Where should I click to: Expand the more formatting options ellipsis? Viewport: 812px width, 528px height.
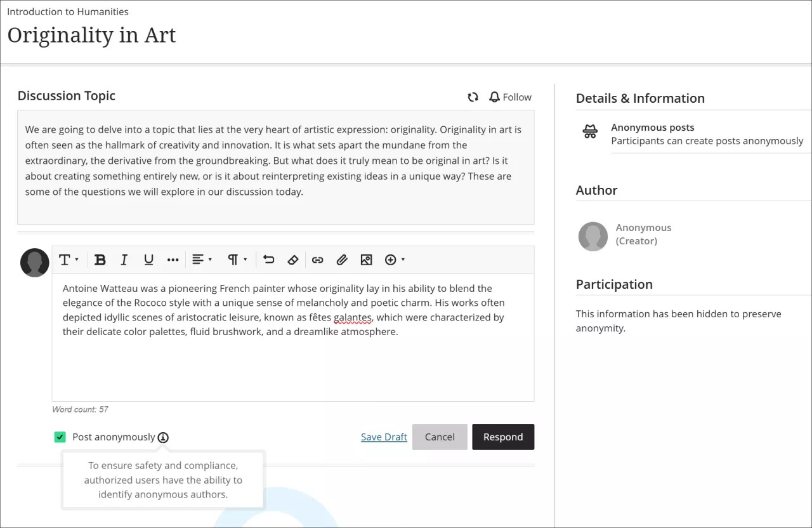tap(173, 260)
